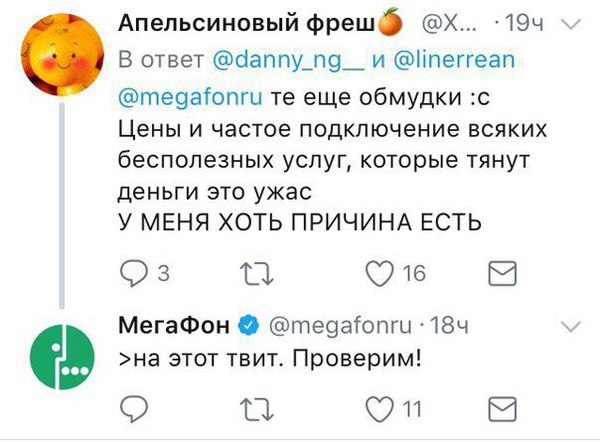Reply to the МегаФон tweet

click(133, 407)
